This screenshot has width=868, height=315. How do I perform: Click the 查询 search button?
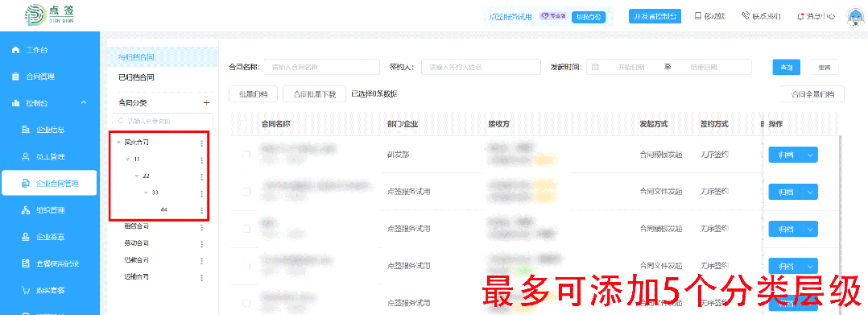[787, 67]
